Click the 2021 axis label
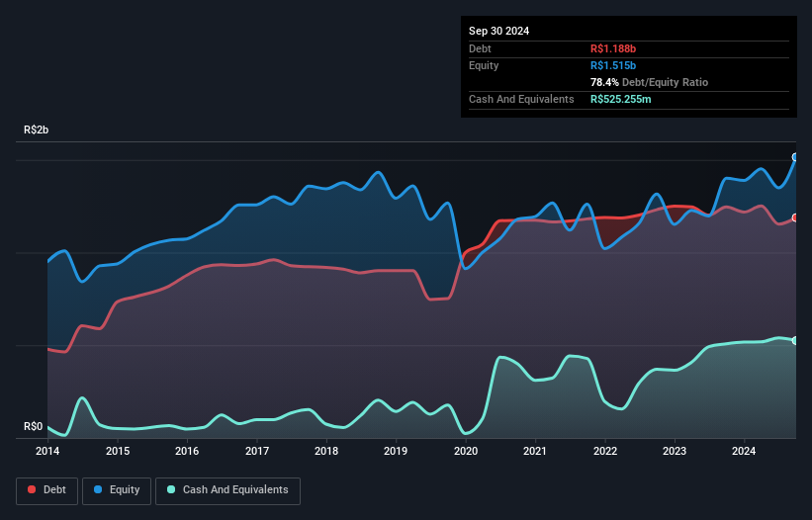This screenshot has width=812, height=520. click(535, 451)
